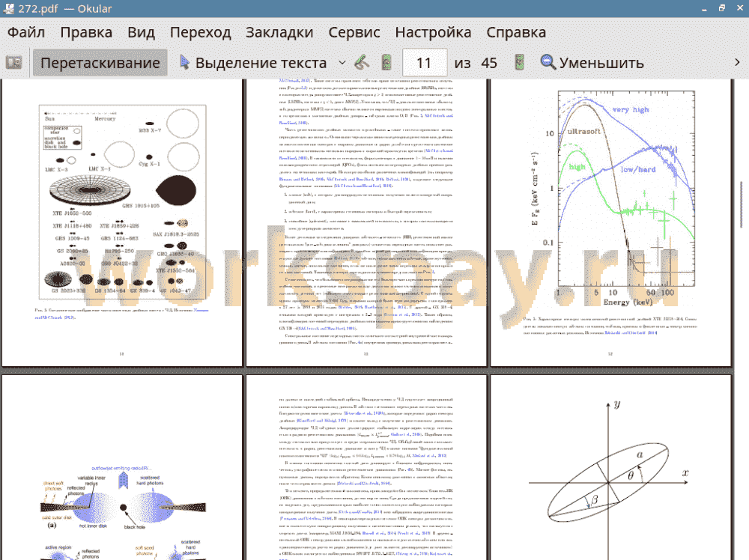Click the page with black hole binaries diagram
Image resolution: width=749 pixels, height=560 pixels.
[x=122, y=222]
